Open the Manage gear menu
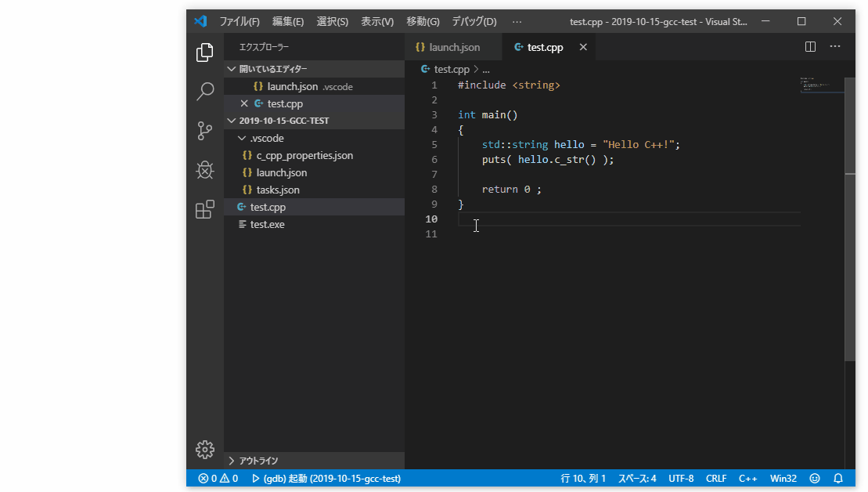 pos(204,450)
